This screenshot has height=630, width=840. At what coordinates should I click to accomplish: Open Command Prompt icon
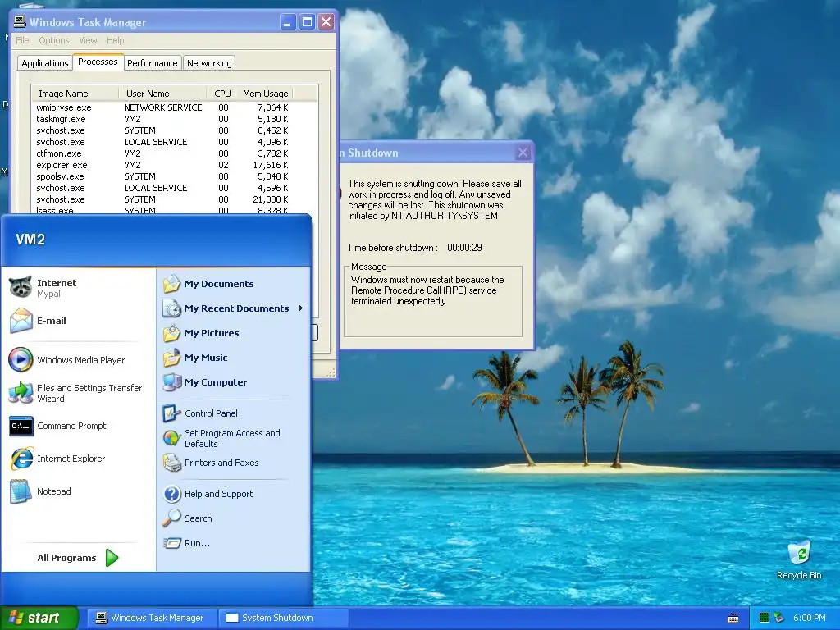tap(21, 426)
